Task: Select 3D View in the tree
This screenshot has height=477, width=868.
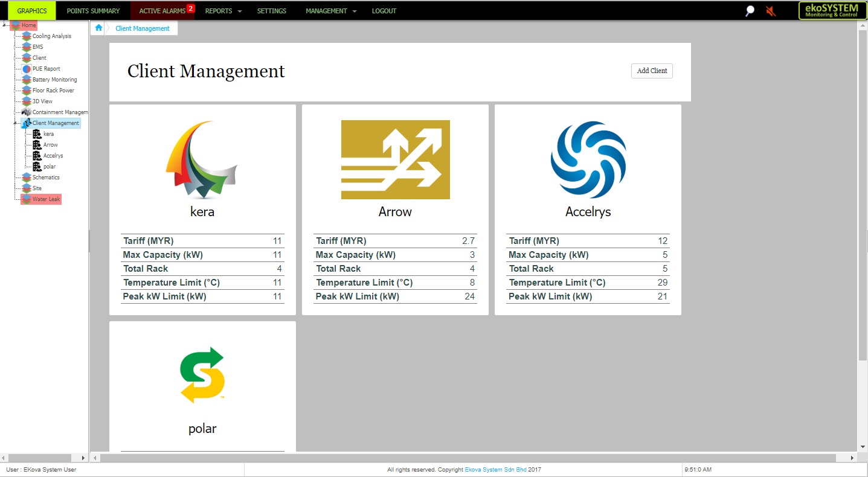Action: click(x=42, y=101)
